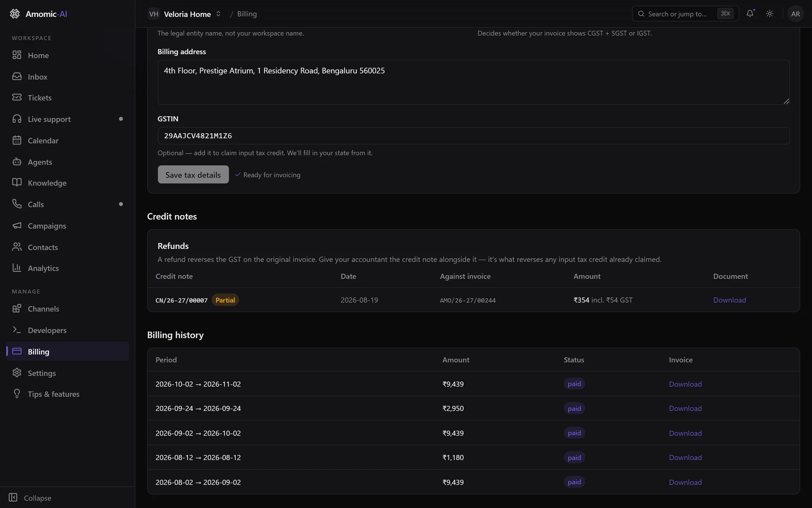Open Campaigns megaphone icon

[x=17, y=225]
